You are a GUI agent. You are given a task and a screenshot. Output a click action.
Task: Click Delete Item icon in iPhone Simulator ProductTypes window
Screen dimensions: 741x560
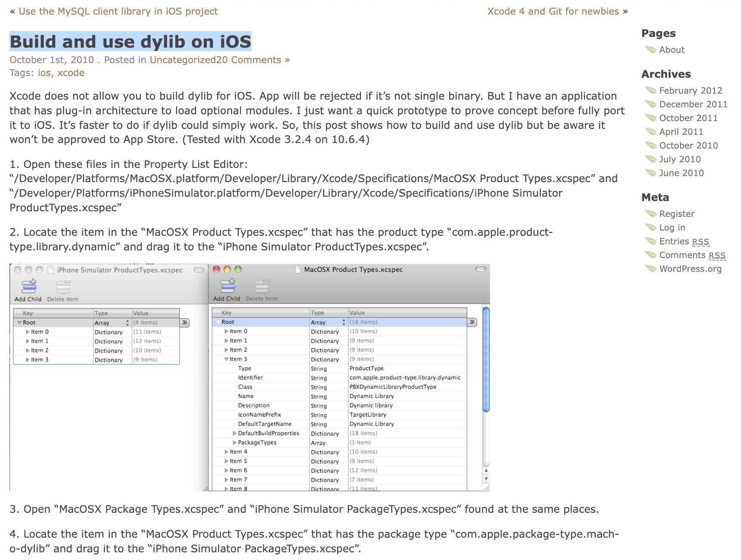click(x=63, y=287)
